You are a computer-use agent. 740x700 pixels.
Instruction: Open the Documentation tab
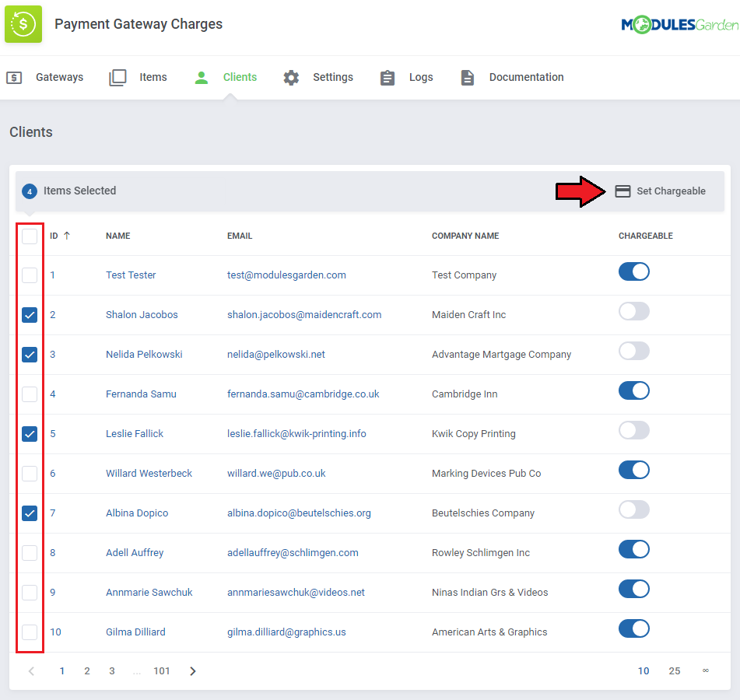point(512,77)
